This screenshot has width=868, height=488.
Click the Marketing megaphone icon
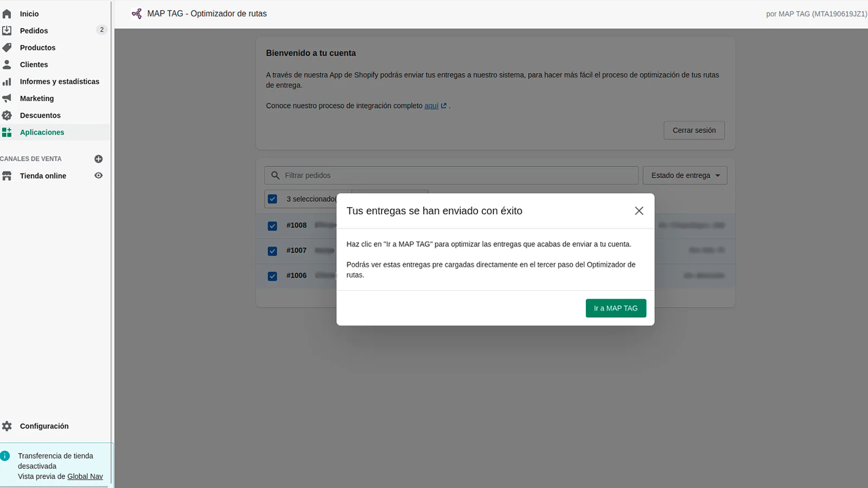pos(7,98)
